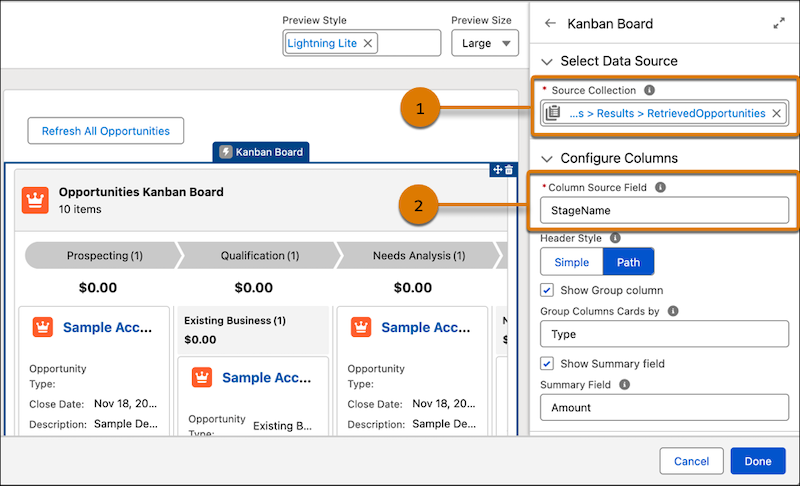The width and height of the screenshot is (800, 486).
Task: Click the lightning icon on Kanban Board tab
Action: [x=226, y=152]
